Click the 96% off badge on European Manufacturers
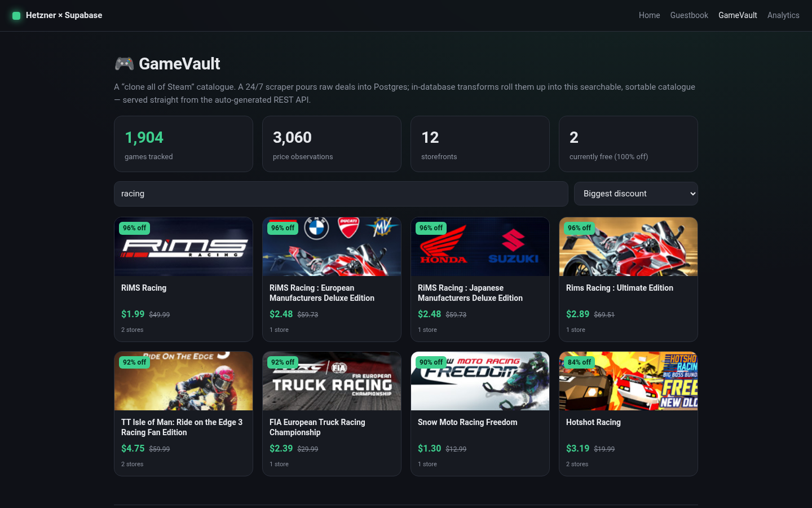The width and height of the screenshot is (812, 508). 283,228
